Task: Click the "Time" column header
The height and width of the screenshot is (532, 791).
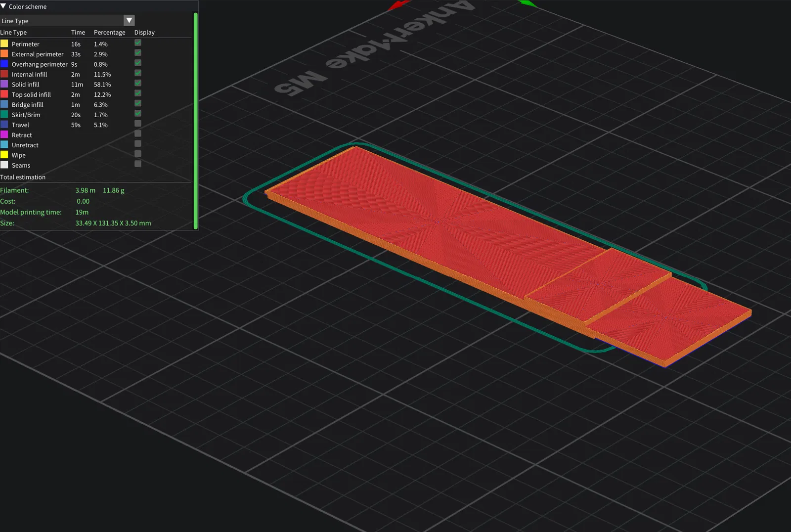Action: tap(78, 32)
